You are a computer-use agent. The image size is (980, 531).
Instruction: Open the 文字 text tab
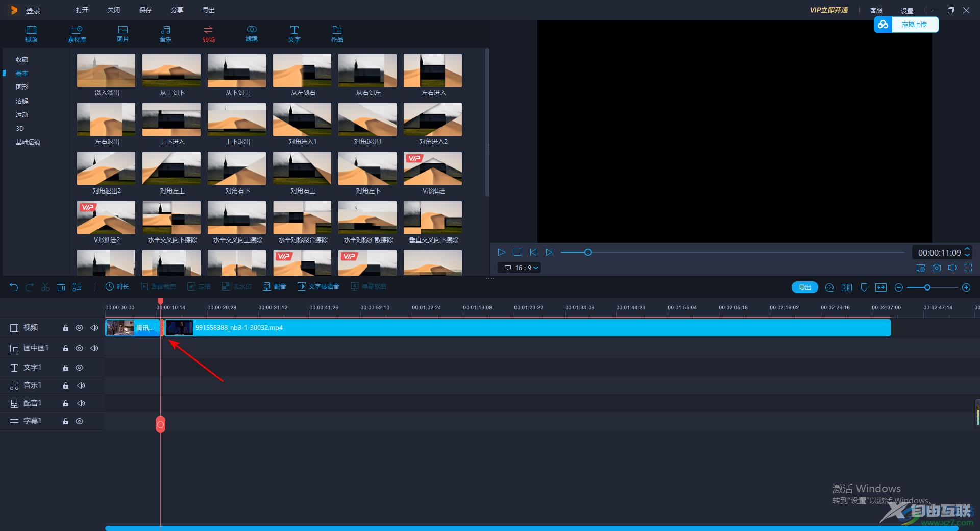295,34
